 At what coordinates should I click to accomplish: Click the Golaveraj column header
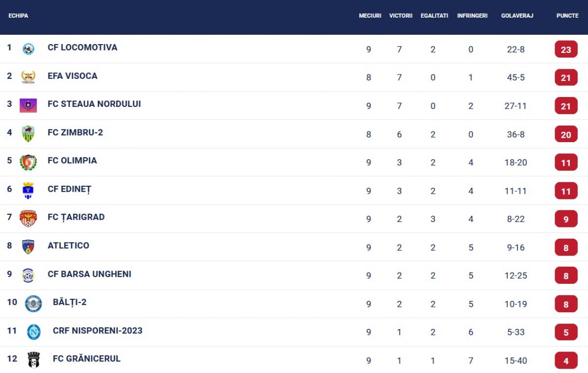(517, 16)
